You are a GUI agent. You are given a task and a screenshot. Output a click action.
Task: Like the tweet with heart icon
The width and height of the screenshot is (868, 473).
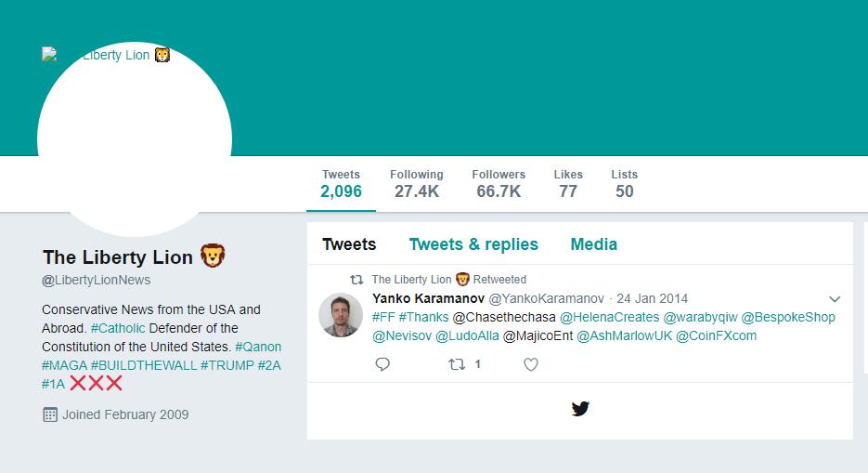tap(531, 364)
